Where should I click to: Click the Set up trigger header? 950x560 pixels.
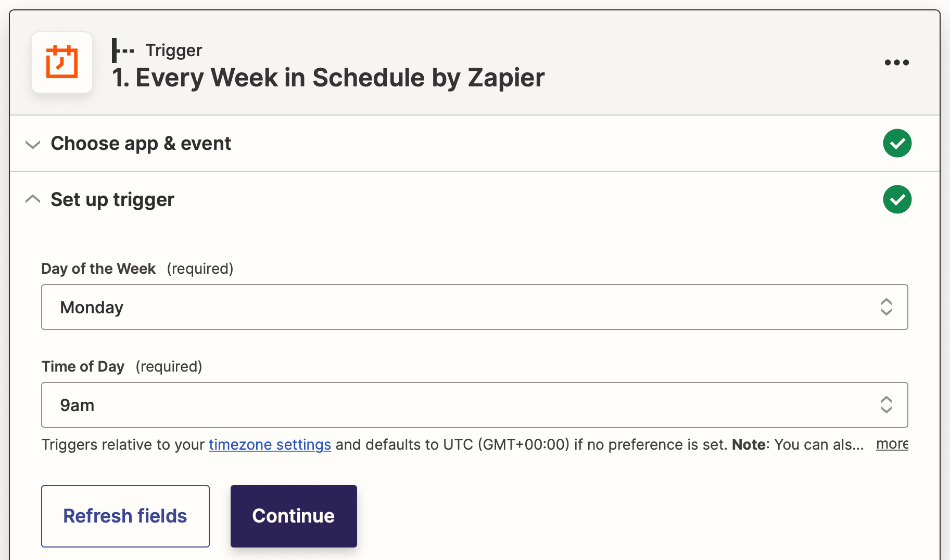click(112, 199)
